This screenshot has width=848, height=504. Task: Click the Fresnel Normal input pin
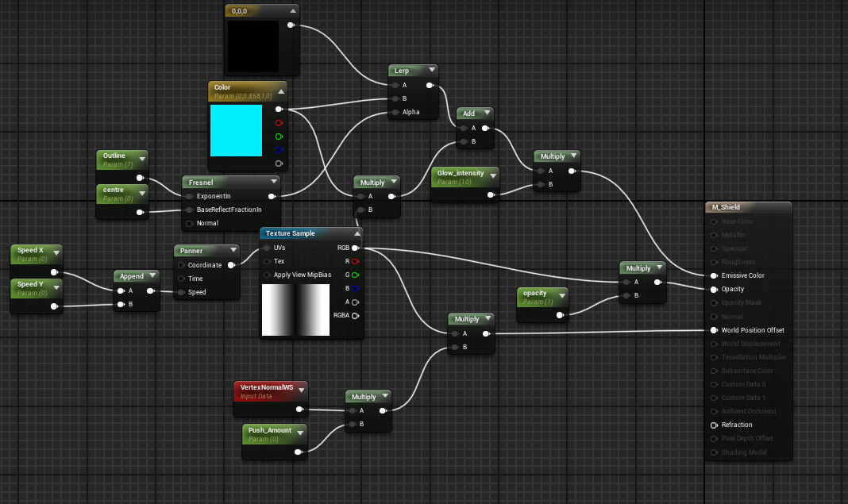(x=190, y=223)
